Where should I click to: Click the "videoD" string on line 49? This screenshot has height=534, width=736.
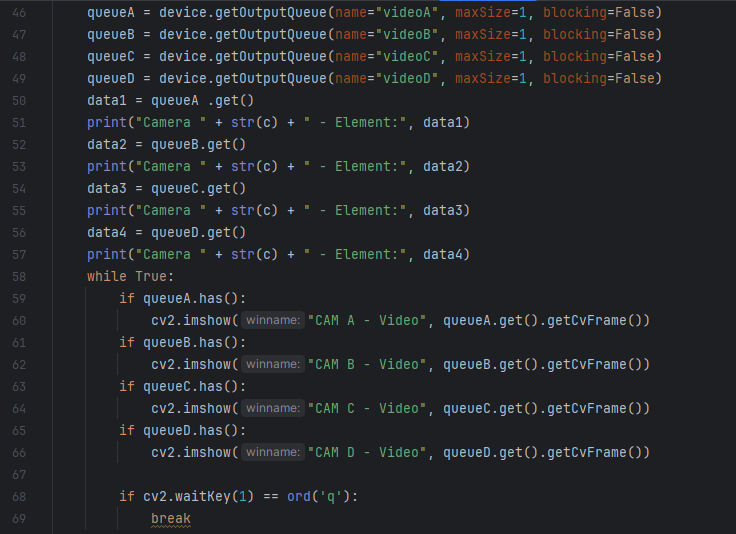tap(413, 78)
